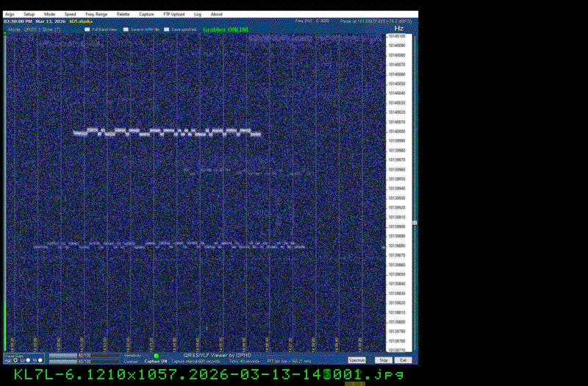This screenshot has width=588, height=386.
Task: Open the Palette menu
Action: pos(123,14)
